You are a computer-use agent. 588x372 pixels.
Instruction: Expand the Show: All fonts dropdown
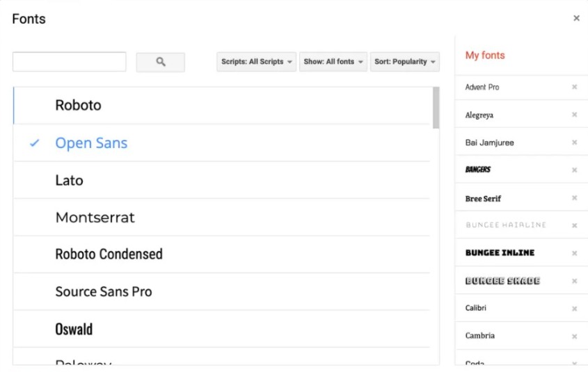point(333,62)
